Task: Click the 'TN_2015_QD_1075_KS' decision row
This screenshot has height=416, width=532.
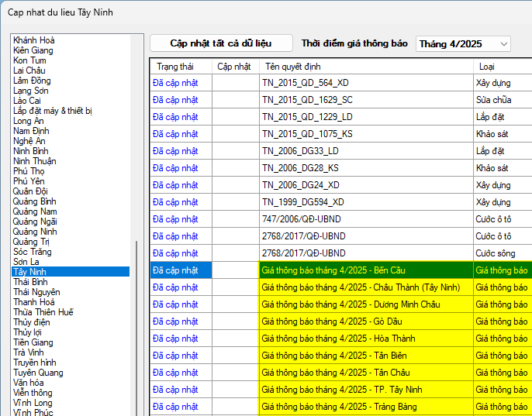Action: (x=366, y=134)
